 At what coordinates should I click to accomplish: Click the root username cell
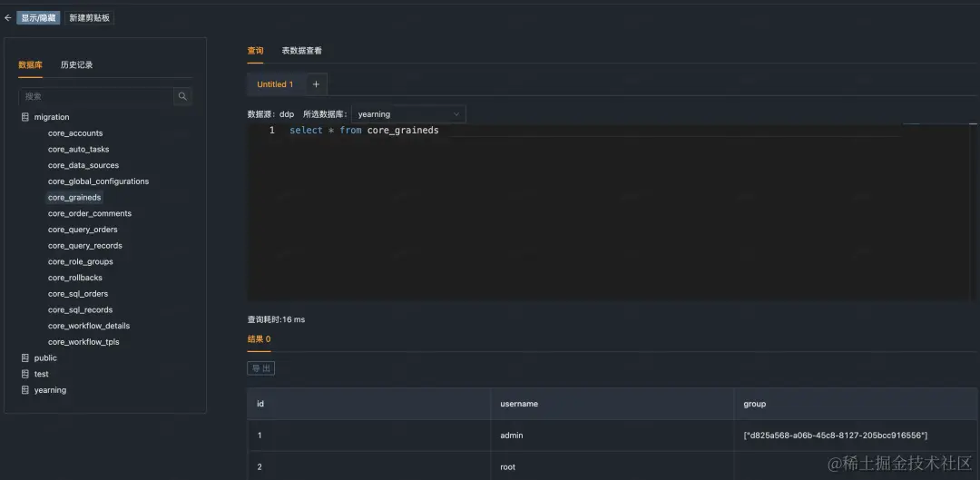612,465
